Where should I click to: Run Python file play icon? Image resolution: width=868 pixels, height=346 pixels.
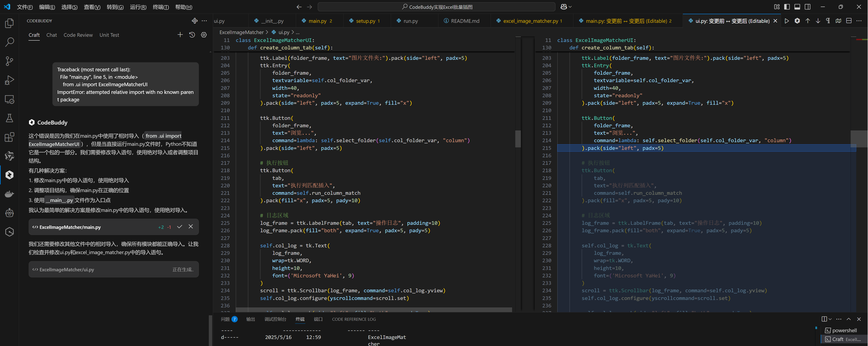click(x=787, y=21)
